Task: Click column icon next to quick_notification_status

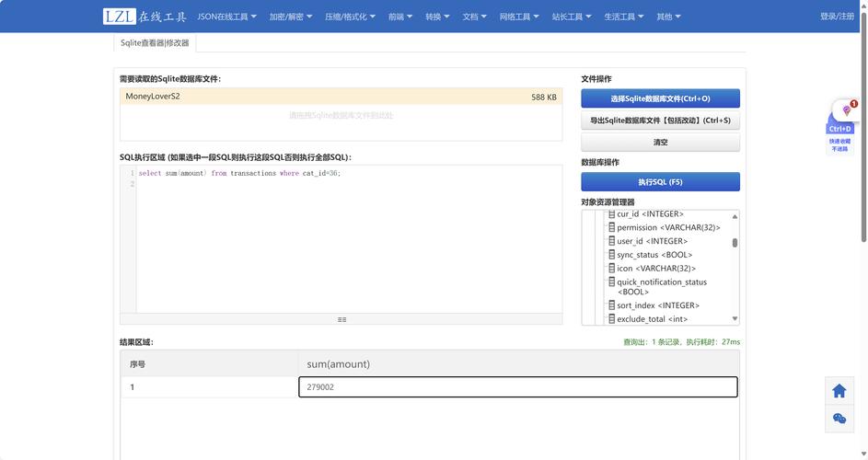Action: click(x=612, y=282)
